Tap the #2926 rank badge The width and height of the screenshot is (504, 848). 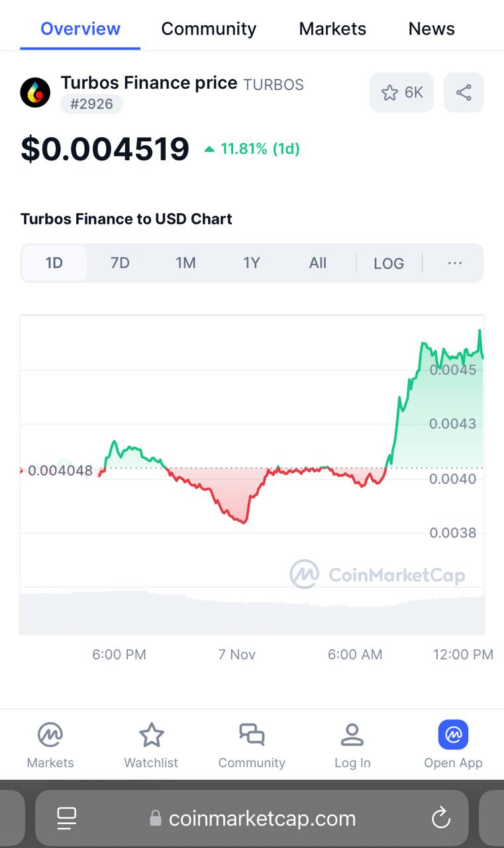point(91,104)
